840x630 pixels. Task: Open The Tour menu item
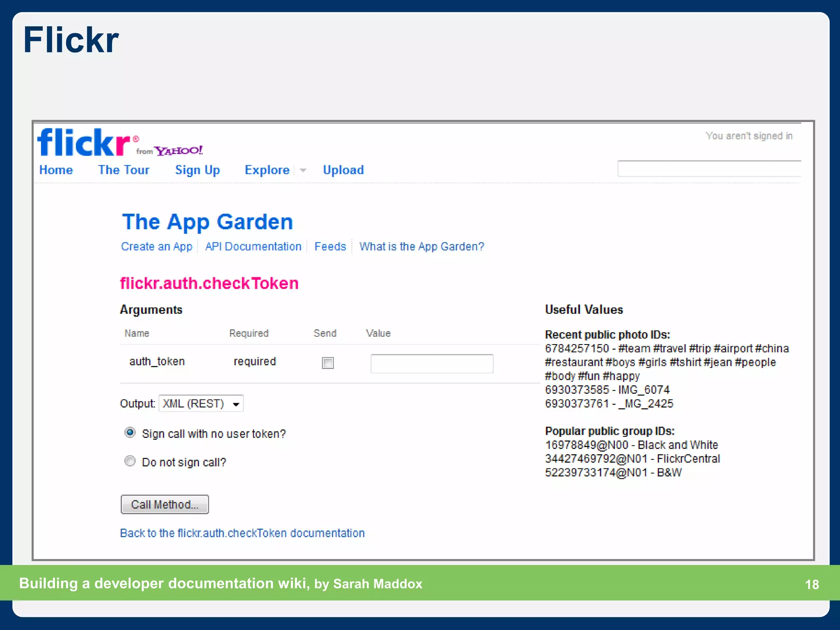(123, 170)
